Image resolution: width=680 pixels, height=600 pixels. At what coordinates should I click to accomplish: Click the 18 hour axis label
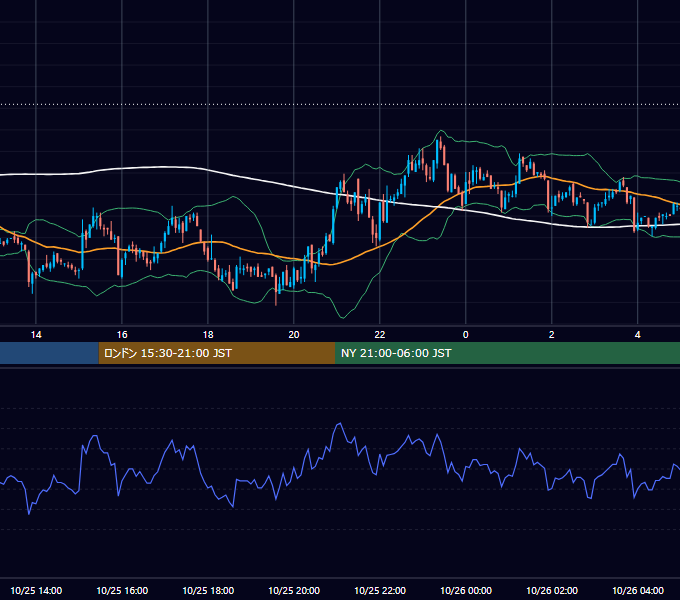(x=208, y=335)
